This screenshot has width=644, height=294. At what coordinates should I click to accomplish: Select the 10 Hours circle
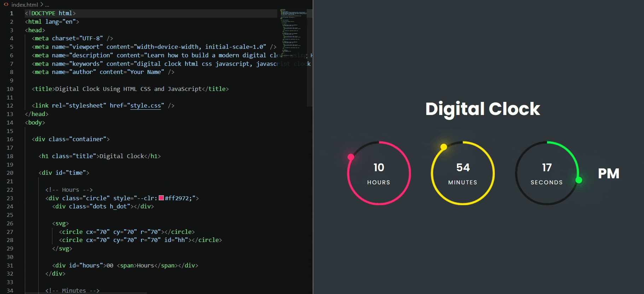(379, 173)
